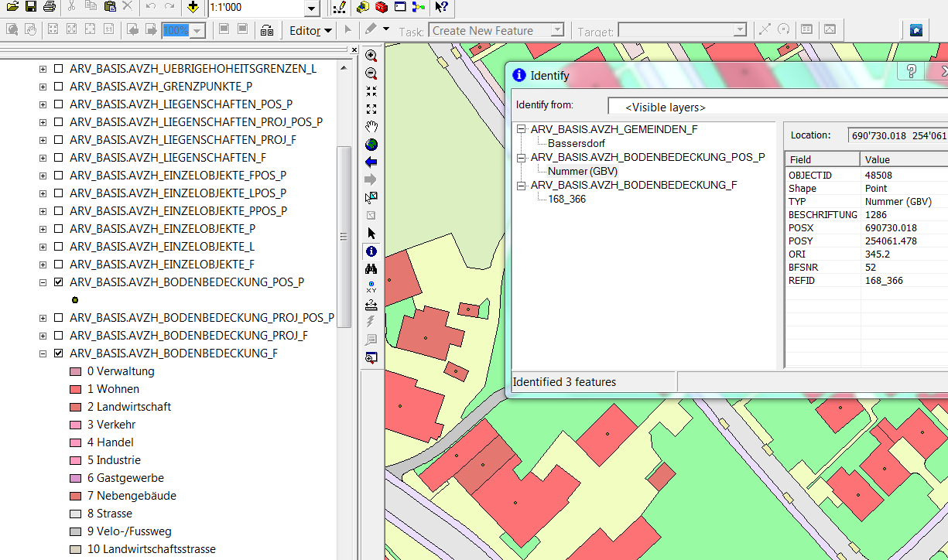Select the Zoom Out tool
The width and height of the screenshot is (948, 560).
point(371,73)
